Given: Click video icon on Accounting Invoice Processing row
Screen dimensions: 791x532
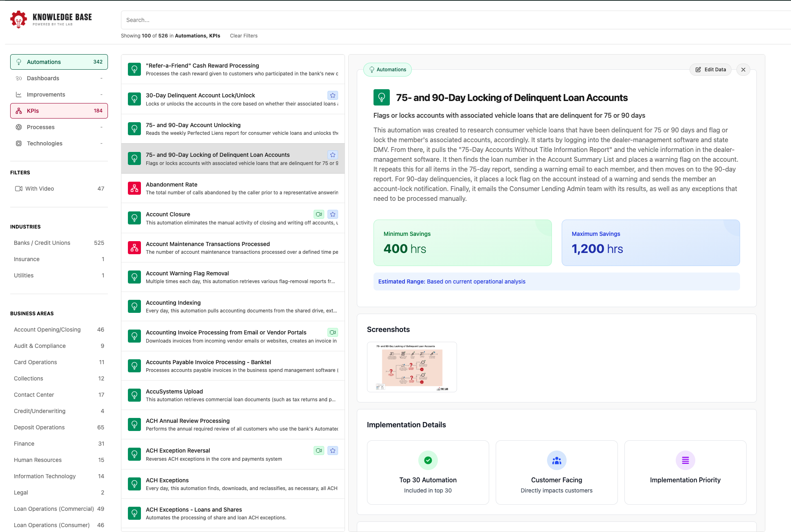Looking at the screenshot, I should [333, 332].
